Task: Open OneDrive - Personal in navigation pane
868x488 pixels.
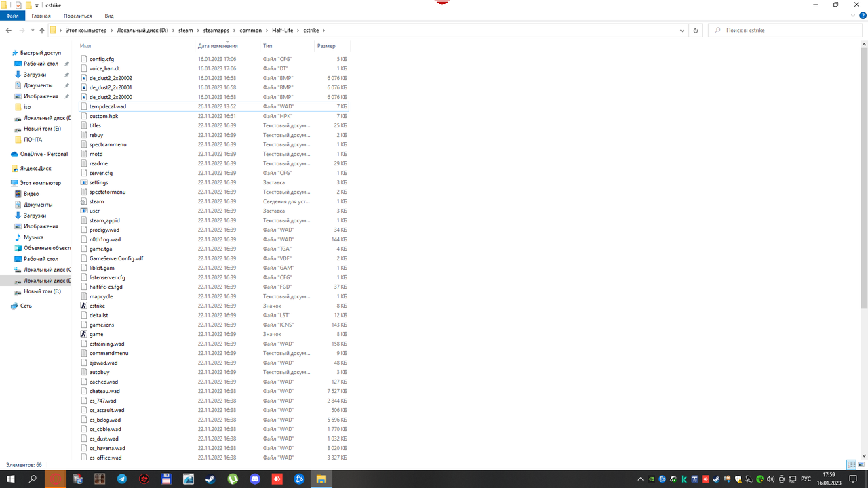Action: pos(43,154)
